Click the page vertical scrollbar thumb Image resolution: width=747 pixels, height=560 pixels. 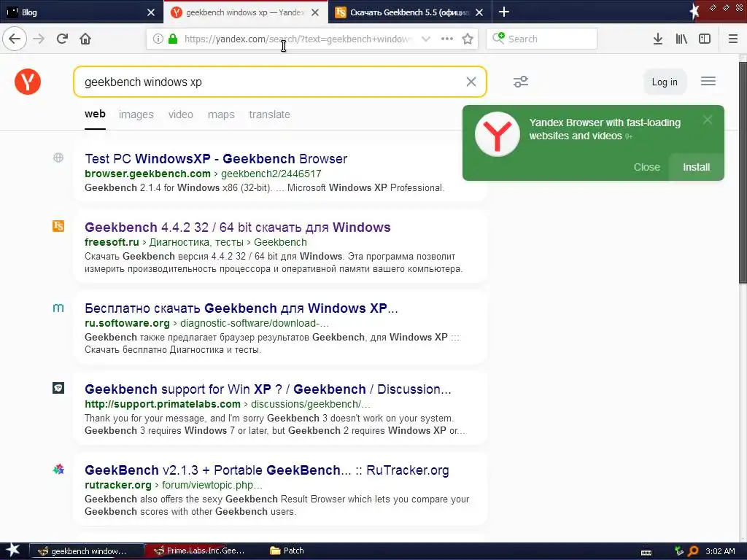[x=743, y=172]
